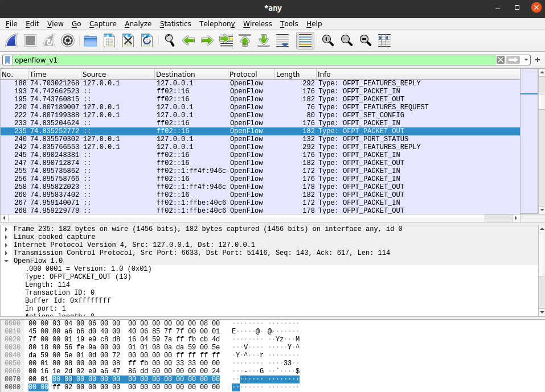545x392 pixels.
Task: Expand the Transmission Control Protocol node
Action: tap(6, 253)
